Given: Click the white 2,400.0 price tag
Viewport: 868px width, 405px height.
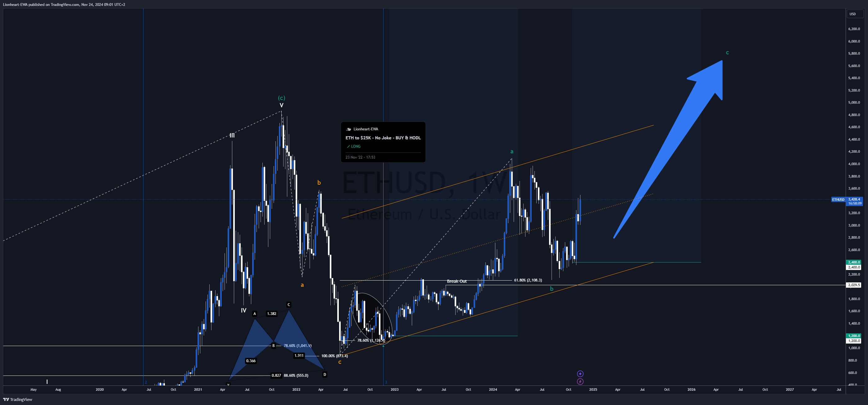Looking at the screenshot, I should tap(854, 267).
